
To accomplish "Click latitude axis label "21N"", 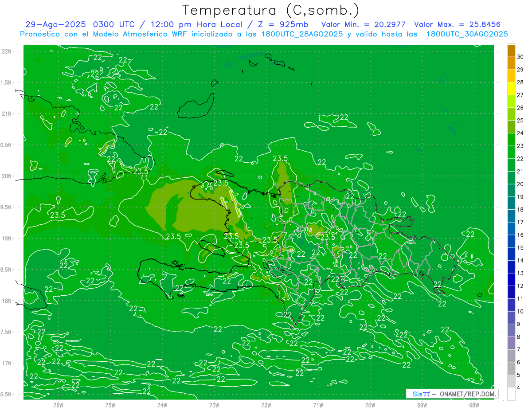I will [x=7, y=114].
